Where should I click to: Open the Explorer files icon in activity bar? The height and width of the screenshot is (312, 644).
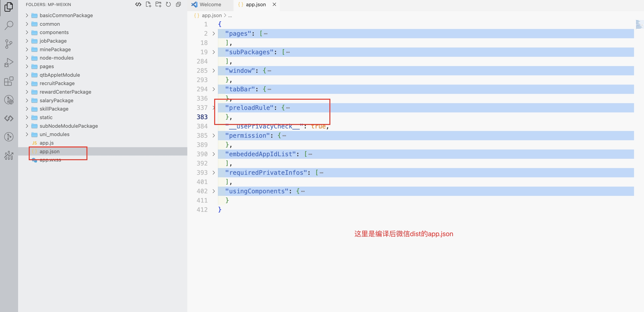coord(9,6)
